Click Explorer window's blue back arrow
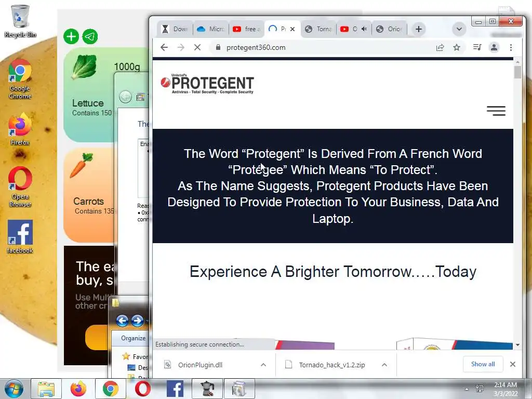The width and height of the screenshot is (532, 399). tap(122, 320)
